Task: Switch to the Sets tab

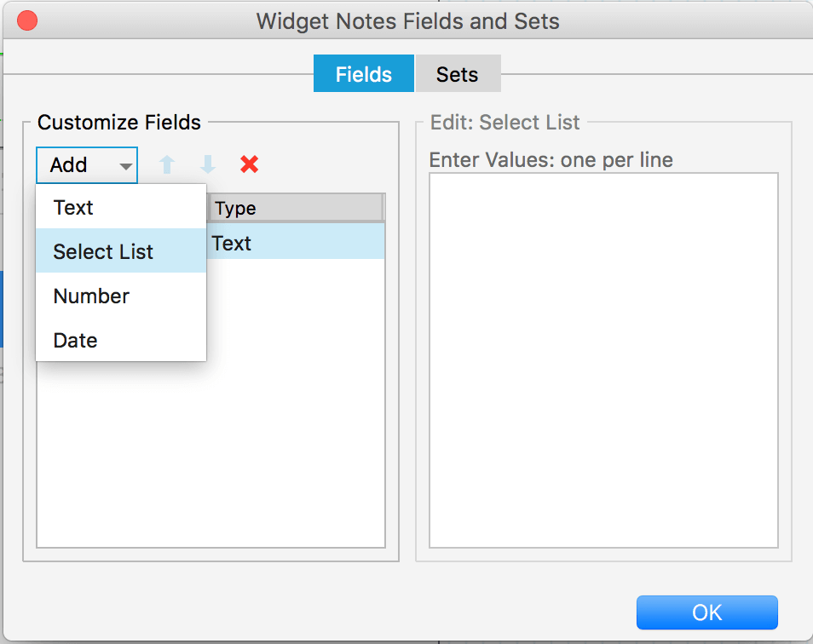Action: [458, 73]
